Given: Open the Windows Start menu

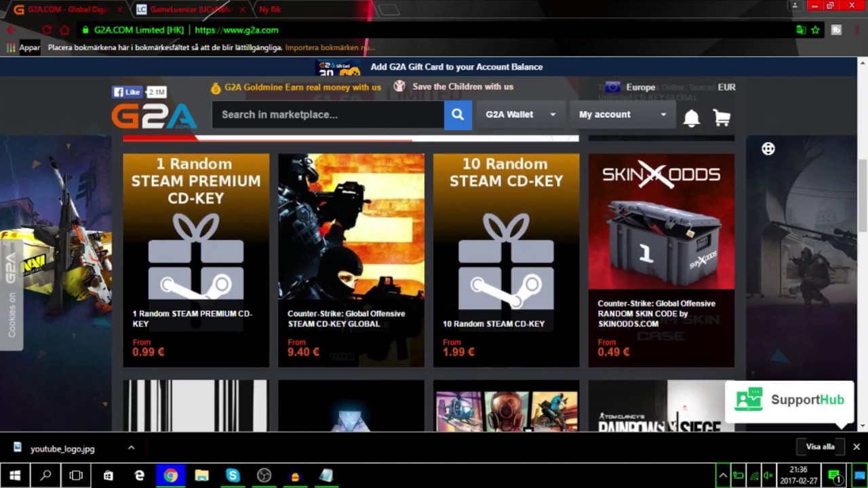Looking at the screenshot, I should point(15,476).
